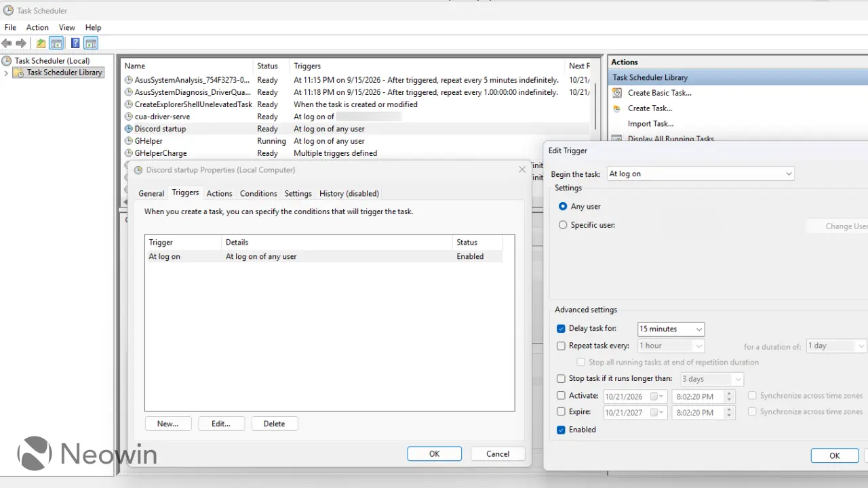The width and height of the screenshot is (868, 488).
Task: Click the Back arrow toolbar icon
Action: pos(7,43)
